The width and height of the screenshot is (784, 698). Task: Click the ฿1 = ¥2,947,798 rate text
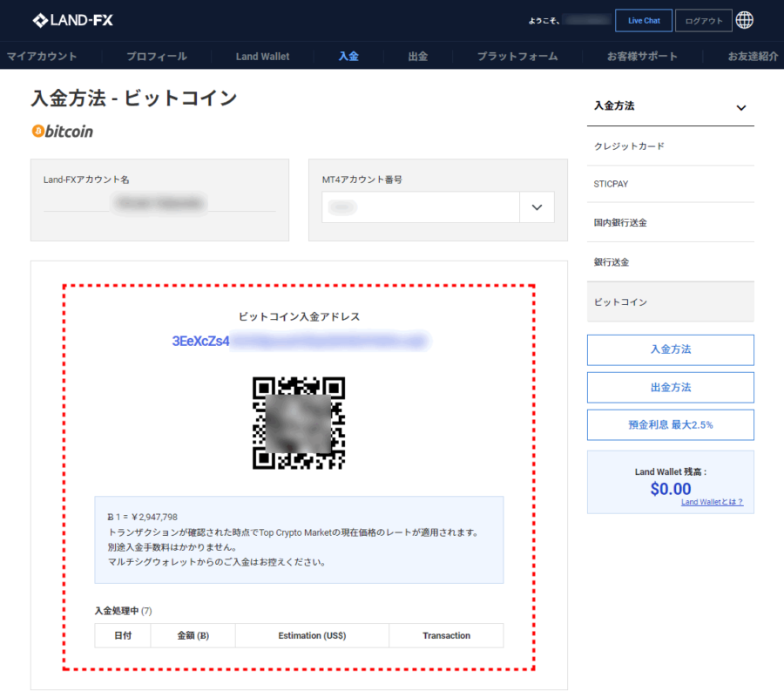[143, 517]
